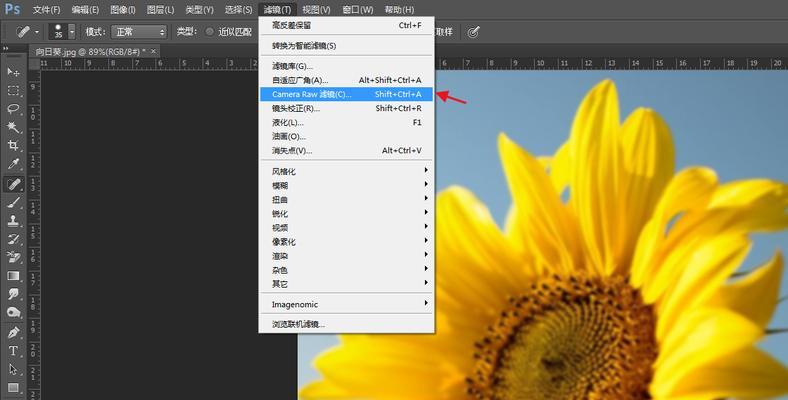The height and width of the screenshot is (400, 788).
Task: Open 滤镜库(G)... filter gallery
Action: [346, 66]
